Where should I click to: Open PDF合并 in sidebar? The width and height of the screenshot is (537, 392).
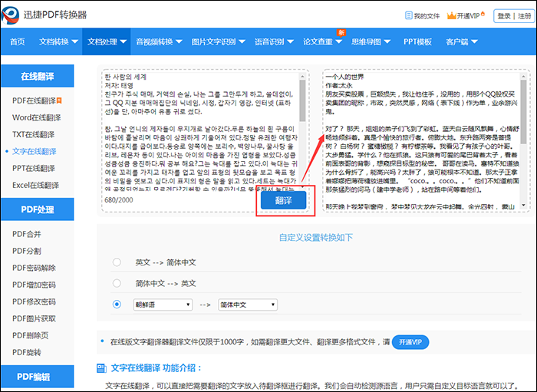pos(27,234)
